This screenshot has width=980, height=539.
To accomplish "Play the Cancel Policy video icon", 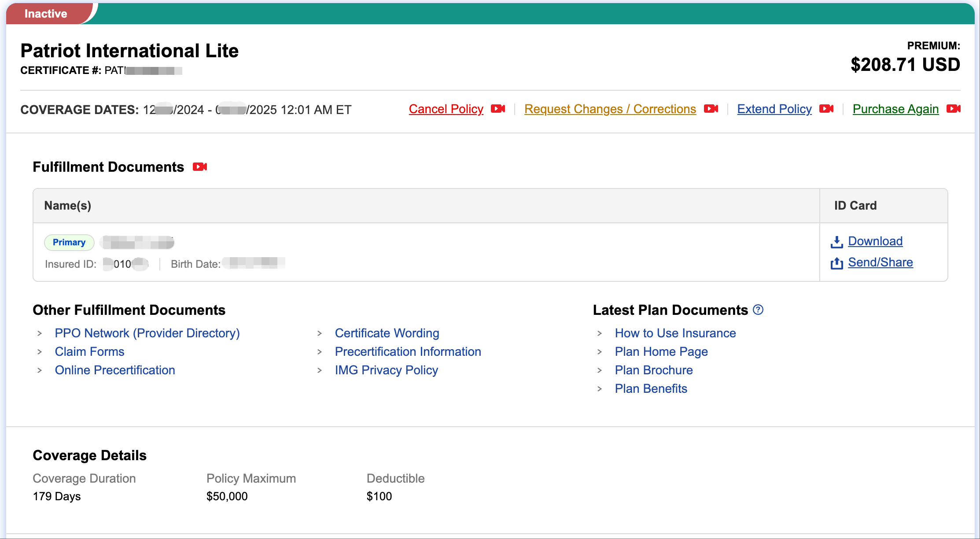I will click(x=498, y=109).
